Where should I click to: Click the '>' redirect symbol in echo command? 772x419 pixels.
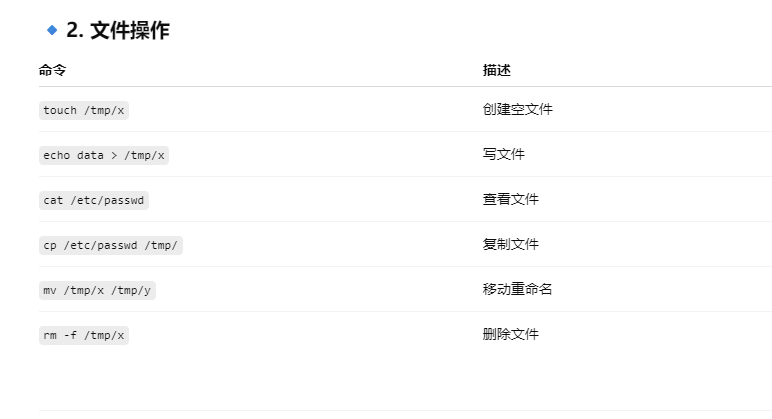[x=114, y=156]
